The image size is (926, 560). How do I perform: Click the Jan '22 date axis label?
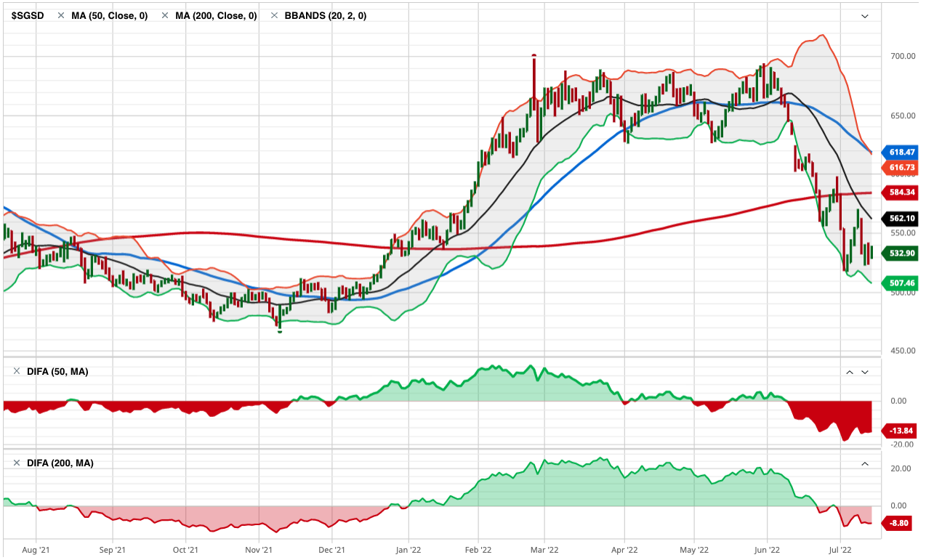[x=408, y=551]
